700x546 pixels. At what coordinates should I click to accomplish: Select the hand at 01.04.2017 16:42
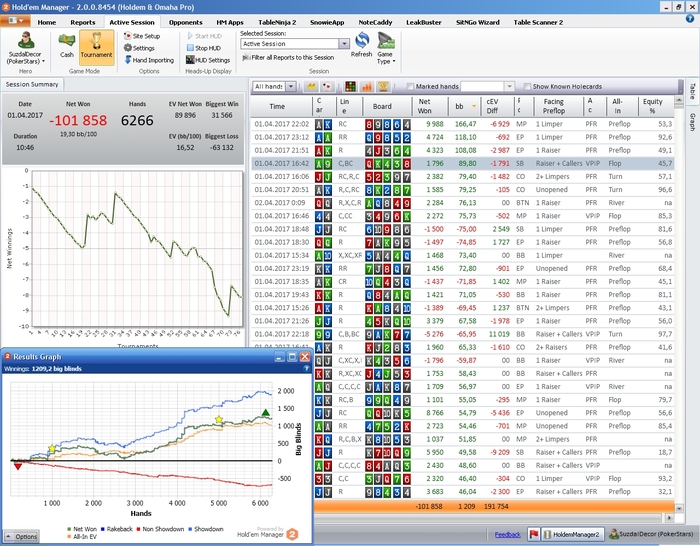(x=462, y=163)
